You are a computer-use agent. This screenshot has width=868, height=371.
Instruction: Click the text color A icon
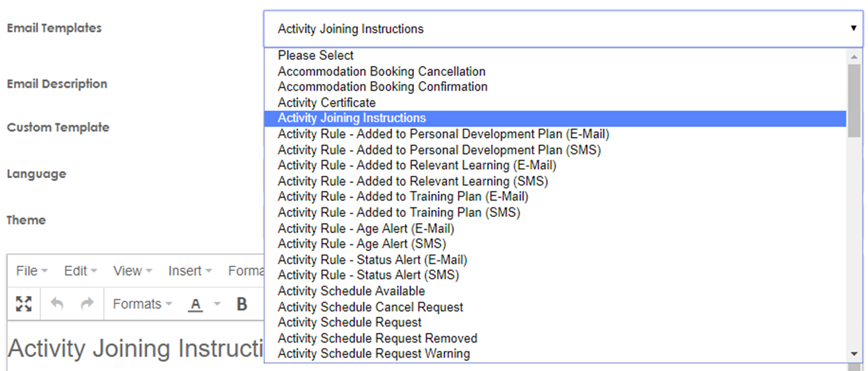[x=195, y=304]
